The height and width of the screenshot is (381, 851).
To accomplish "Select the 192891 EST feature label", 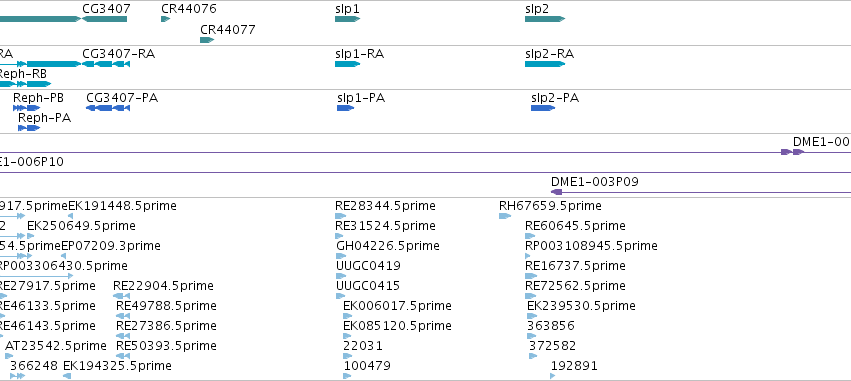I will (574, 365).
